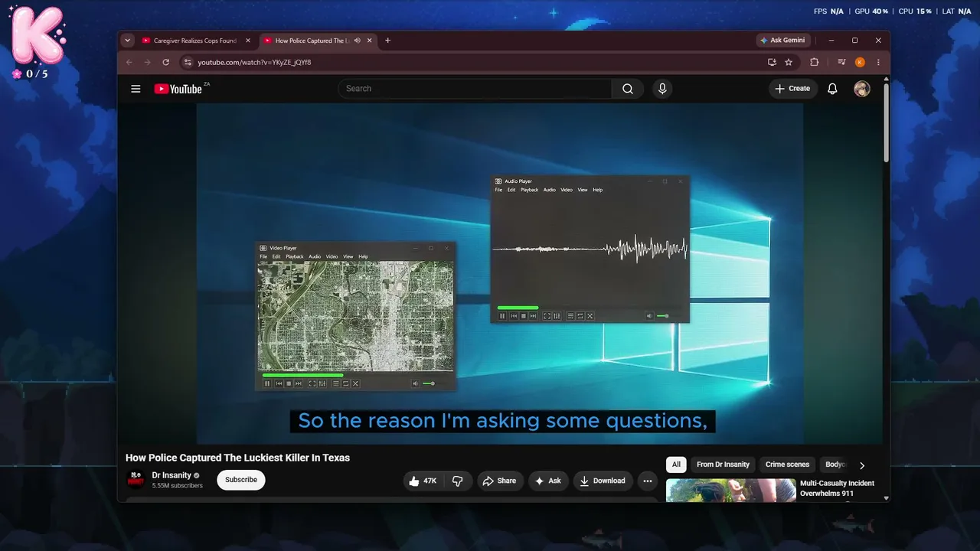Minimize the Chrome browser window
980x551 pixels.
point(831,41)
